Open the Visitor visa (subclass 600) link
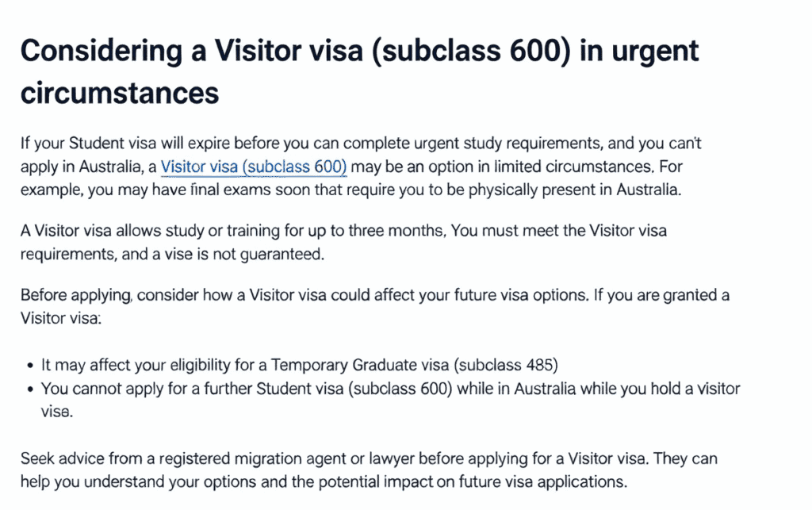This screenshot has height=510, width=812. pyautogui.click(x=254, y=167)
